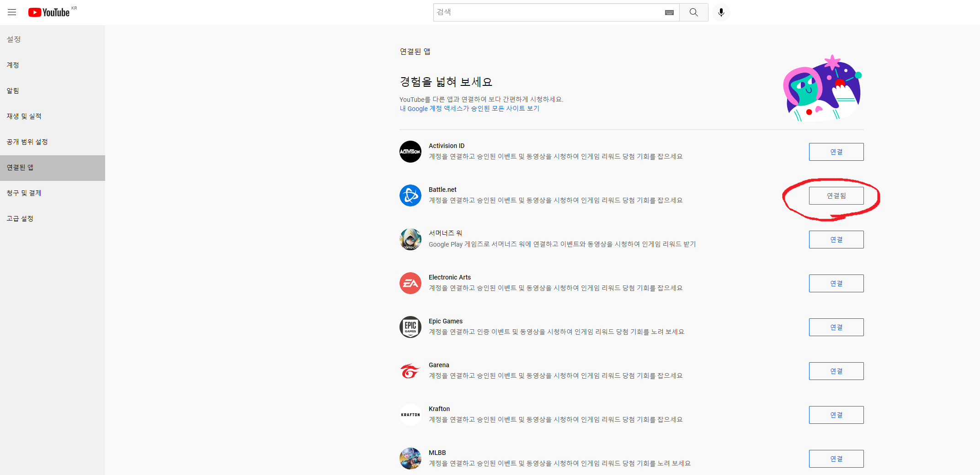Open the 알림 settings section
This screenshot has width=980, height=475.
pos(53,90)
